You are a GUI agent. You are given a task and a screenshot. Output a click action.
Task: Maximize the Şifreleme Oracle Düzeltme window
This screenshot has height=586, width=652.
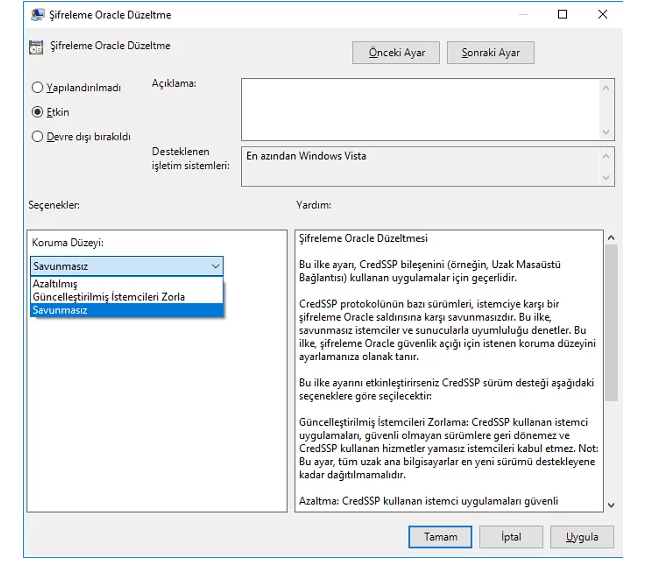pos(562,15)
